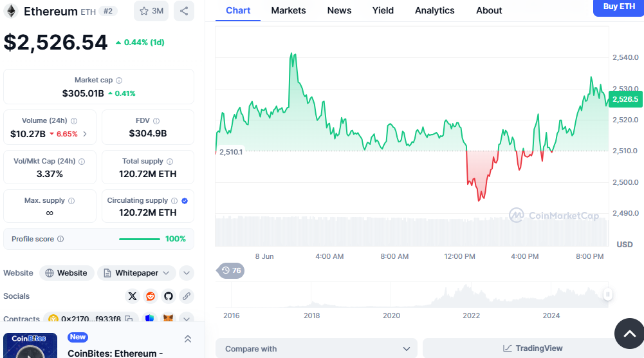Show Vol/Mkt Cap (24h) info icon
This screenshot has height=358, width=644.
click(82, 162)
